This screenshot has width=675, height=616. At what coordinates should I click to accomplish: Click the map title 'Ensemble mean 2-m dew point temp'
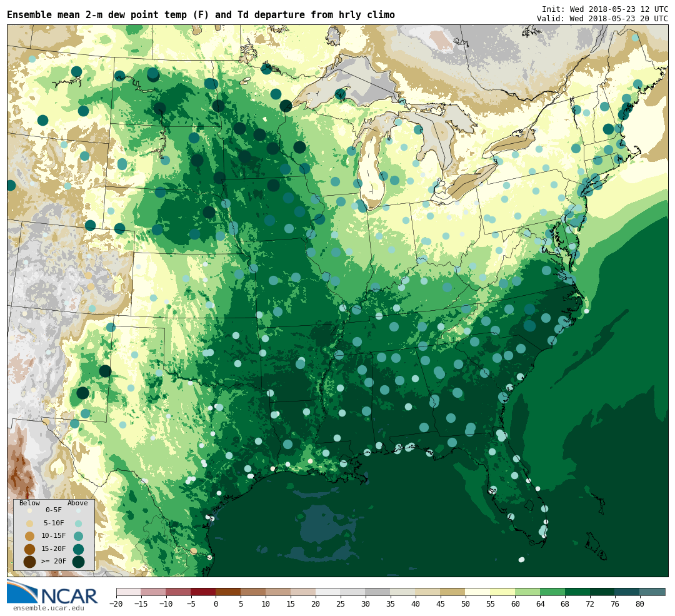pyautogui.click(x=98, y=15)
